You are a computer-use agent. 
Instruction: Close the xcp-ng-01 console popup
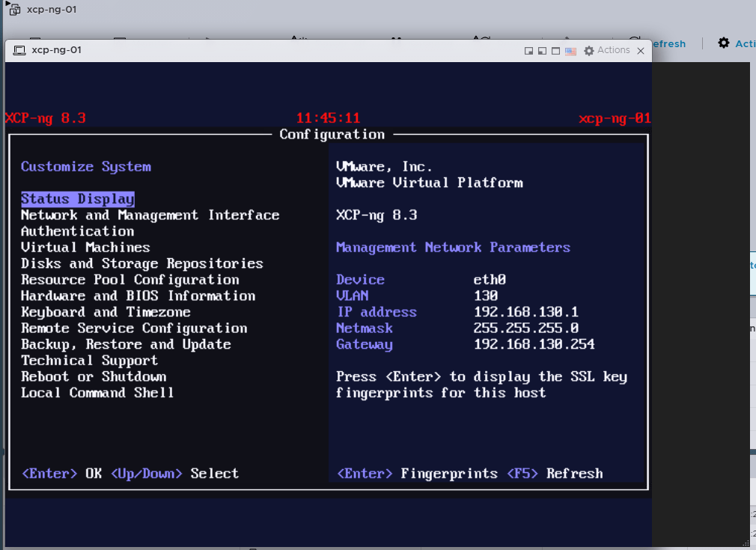pyautogui.click(x=641, y=51)
